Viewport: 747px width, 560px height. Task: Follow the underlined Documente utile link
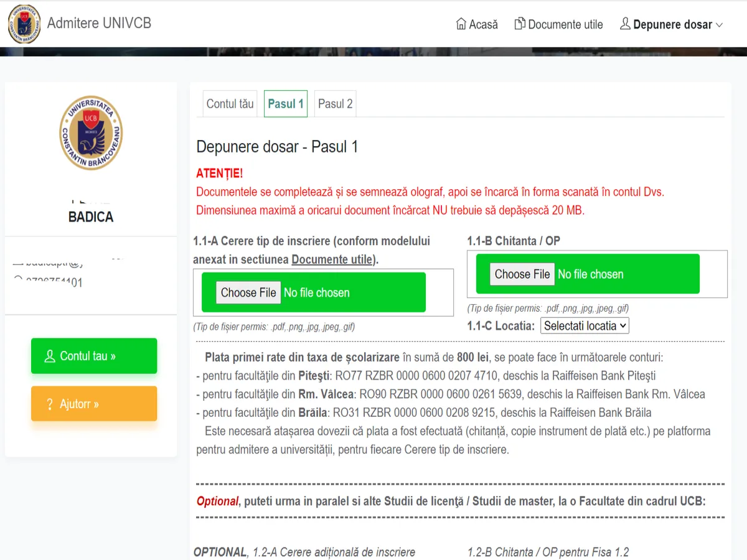[x=331, y=259]
